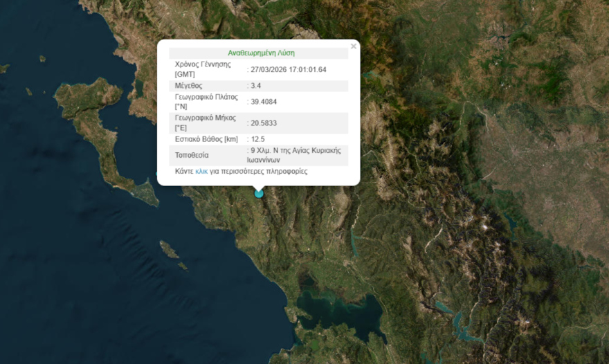Close the earthquake info popup

pyautogui.click(x=354, y=47)
